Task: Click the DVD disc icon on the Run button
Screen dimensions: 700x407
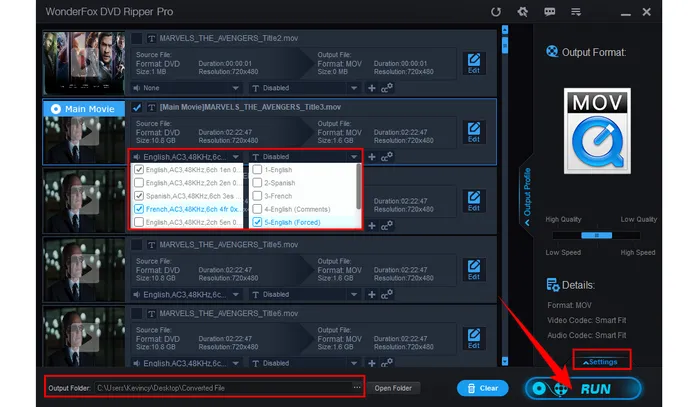Action: 539,389
